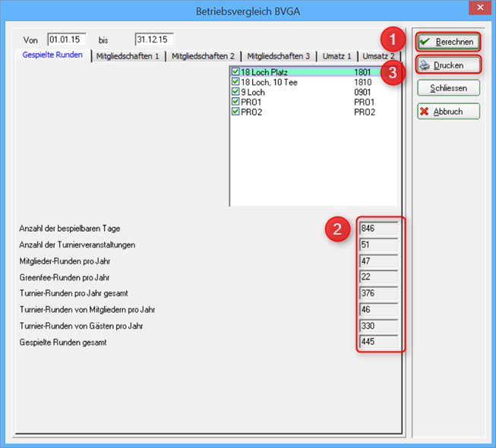
Task: Open the Gespielte Runden tab
Action: [53, 55]
